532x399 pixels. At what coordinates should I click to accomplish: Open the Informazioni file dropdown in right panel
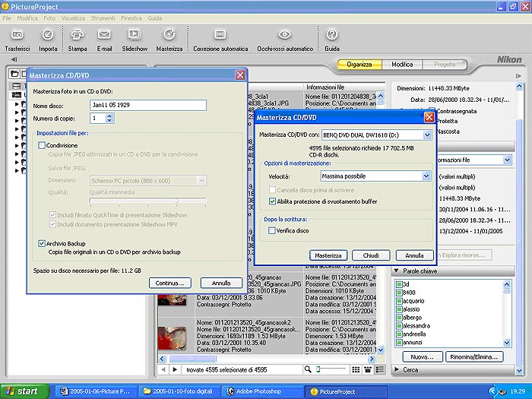tap(507, 160)
